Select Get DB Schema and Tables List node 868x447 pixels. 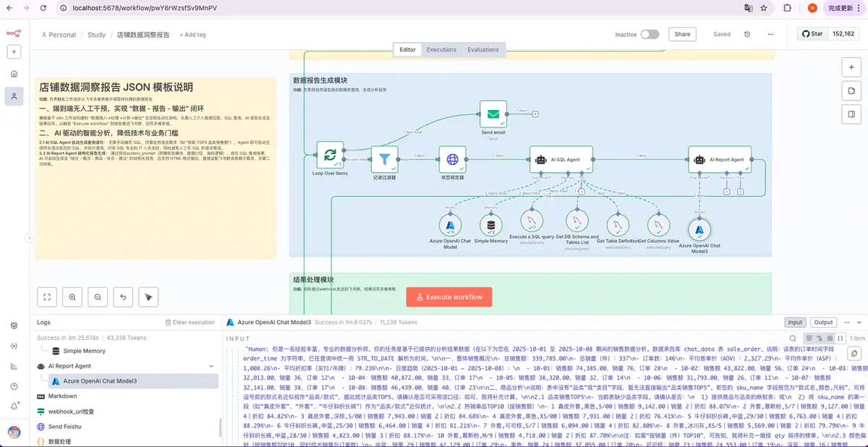click(576, 221)
